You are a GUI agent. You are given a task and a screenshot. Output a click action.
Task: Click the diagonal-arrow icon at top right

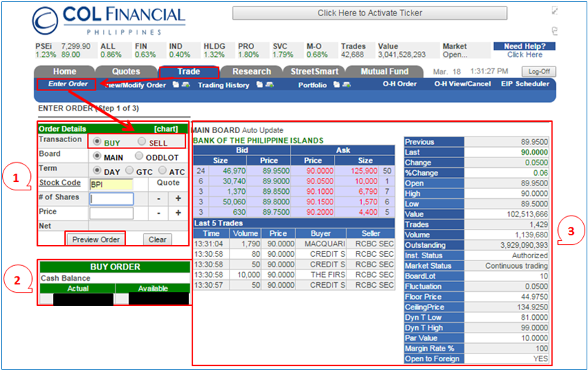[x=554, y=11]
